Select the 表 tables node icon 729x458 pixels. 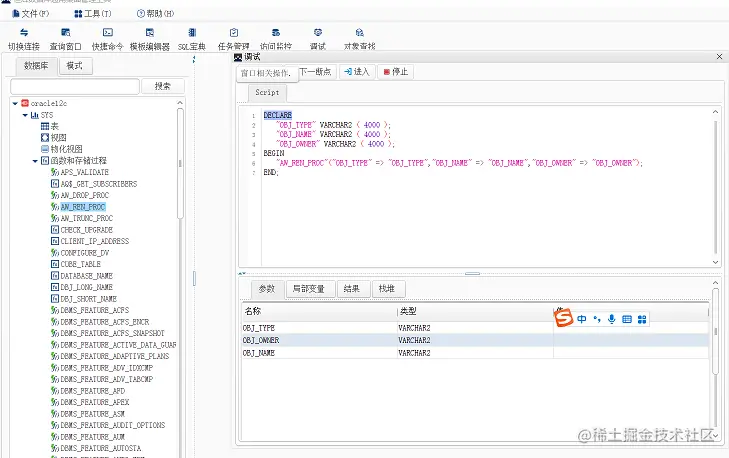tap(45, 126)
